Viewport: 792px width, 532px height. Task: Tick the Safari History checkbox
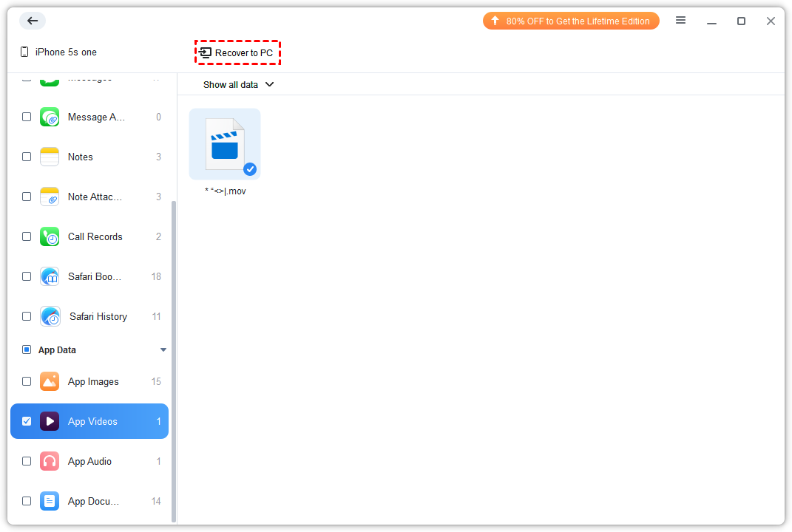(x=27, y=316)
